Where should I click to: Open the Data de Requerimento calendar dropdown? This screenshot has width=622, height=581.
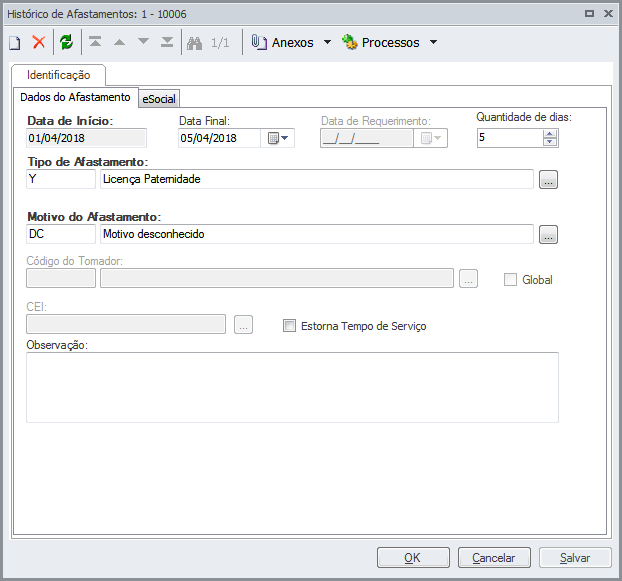point(431,138)
